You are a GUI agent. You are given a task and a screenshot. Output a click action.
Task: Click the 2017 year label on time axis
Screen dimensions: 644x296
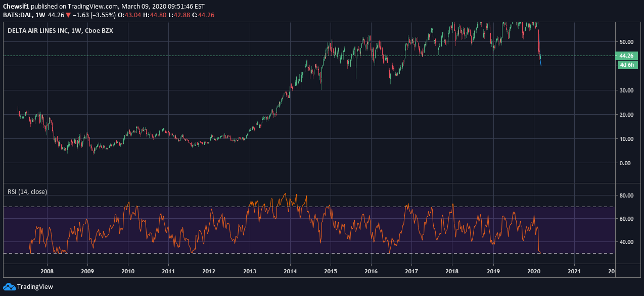[x=412, y=271]
